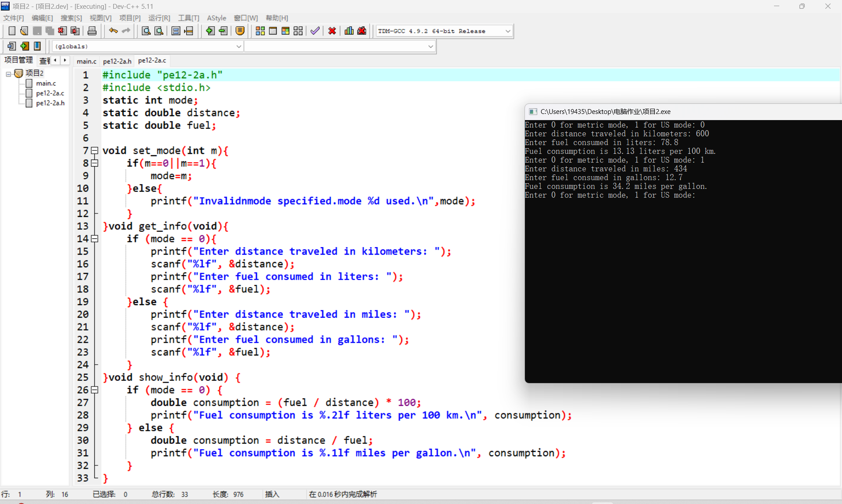Collapse fold marker at line 14
Viewport: 842px width, 504px height.
pyautogui.click(x=94, y=239)
